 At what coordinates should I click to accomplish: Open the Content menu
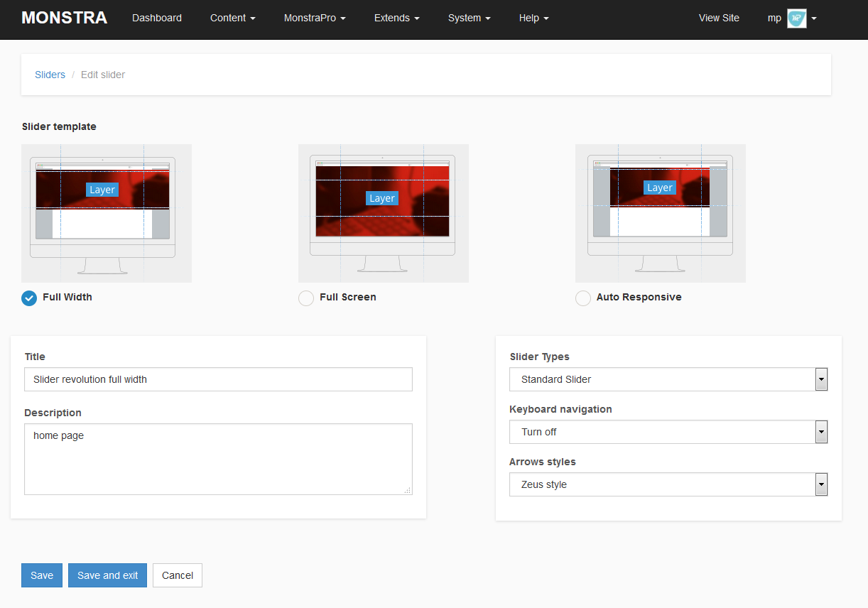(x=232, y=18)
